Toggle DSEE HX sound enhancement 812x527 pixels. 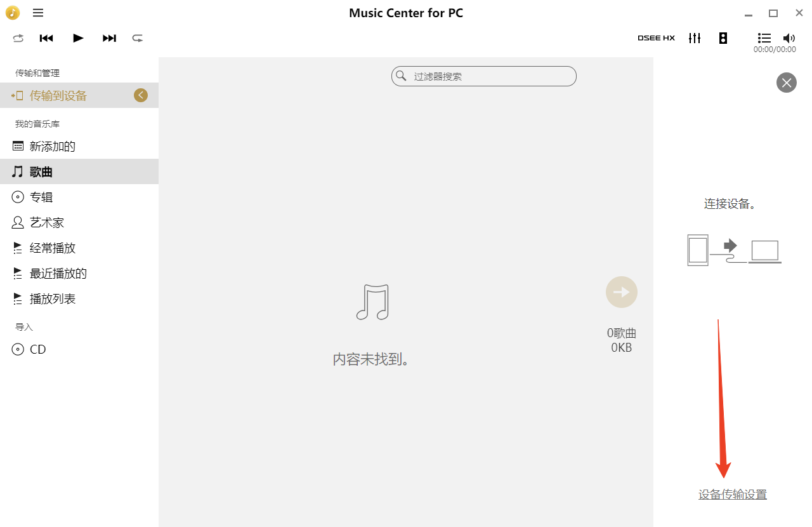(x=656, y=38)
